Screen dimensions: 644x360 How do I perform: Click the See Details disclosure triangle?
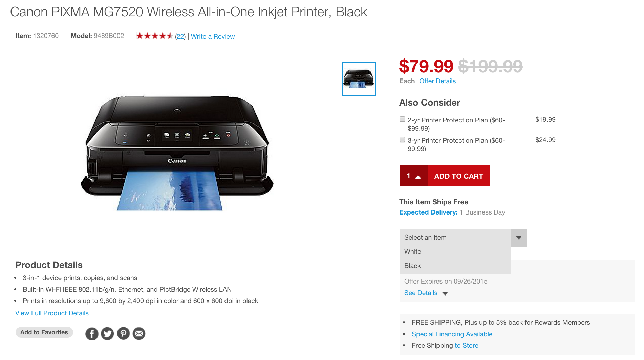(x=445, y=294)
